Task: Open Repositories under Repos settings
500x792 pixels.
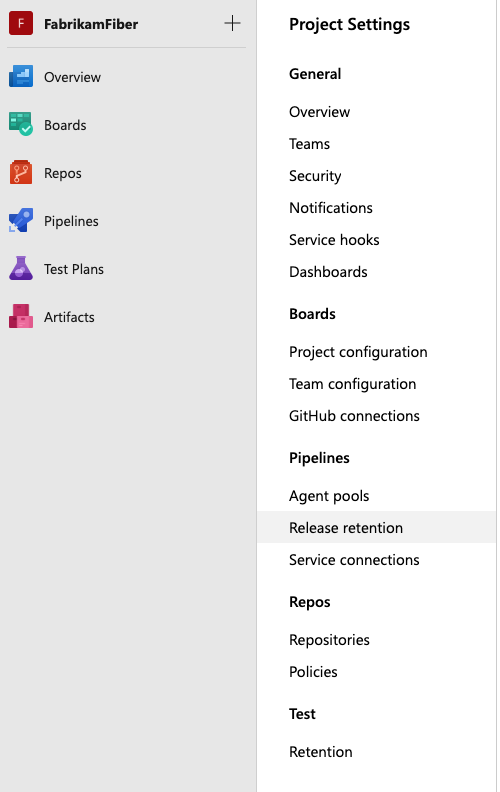Action: click(329, 640)
